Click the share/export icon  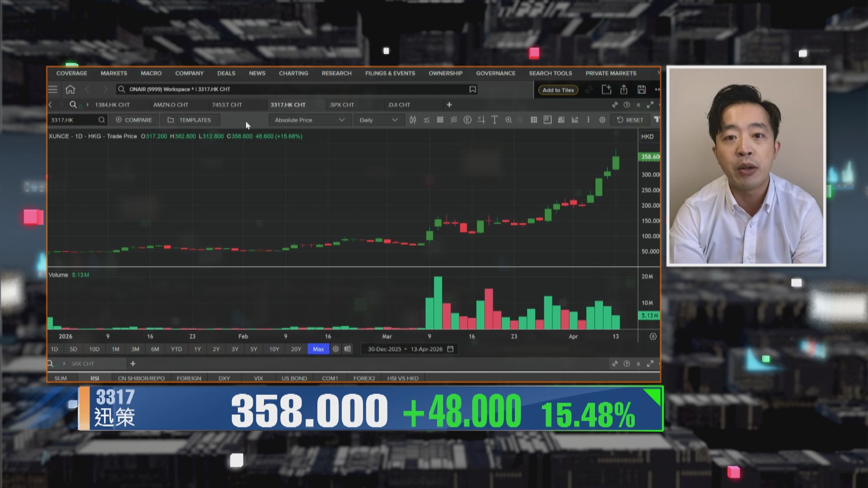pos(624,89)
